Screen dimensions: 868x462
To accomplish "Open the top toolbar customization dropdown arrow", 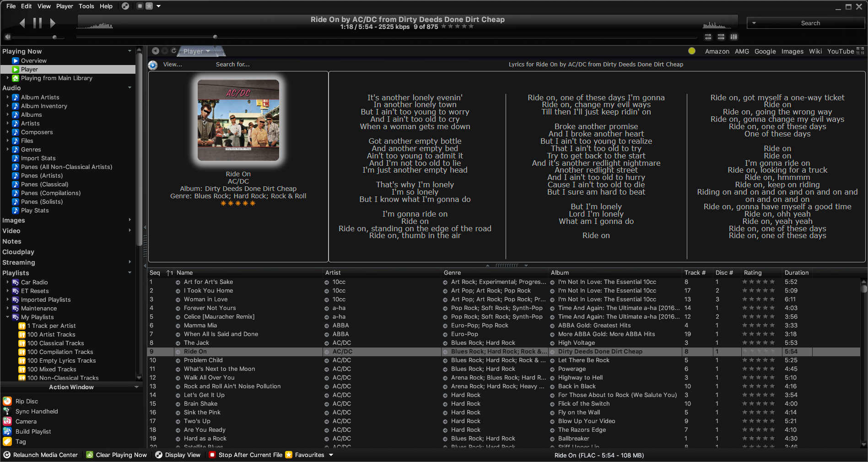I will pyautogui.click(x=159, y=6).
